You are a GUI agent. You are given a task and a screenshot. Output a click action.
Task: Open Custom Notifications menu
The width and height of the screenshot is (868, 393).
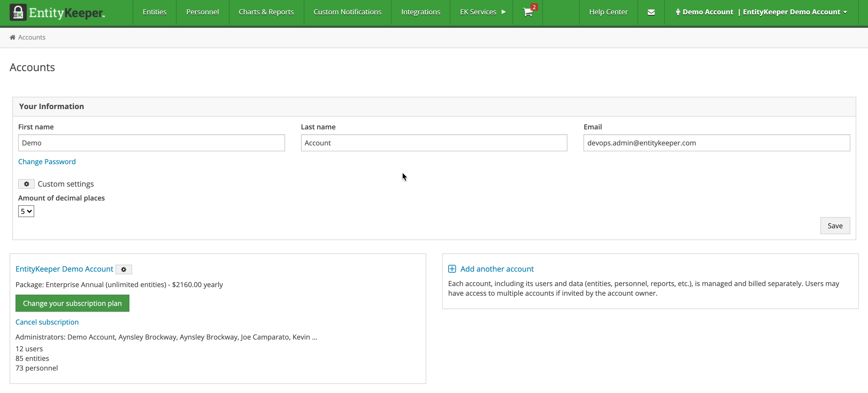coord(347,12)
